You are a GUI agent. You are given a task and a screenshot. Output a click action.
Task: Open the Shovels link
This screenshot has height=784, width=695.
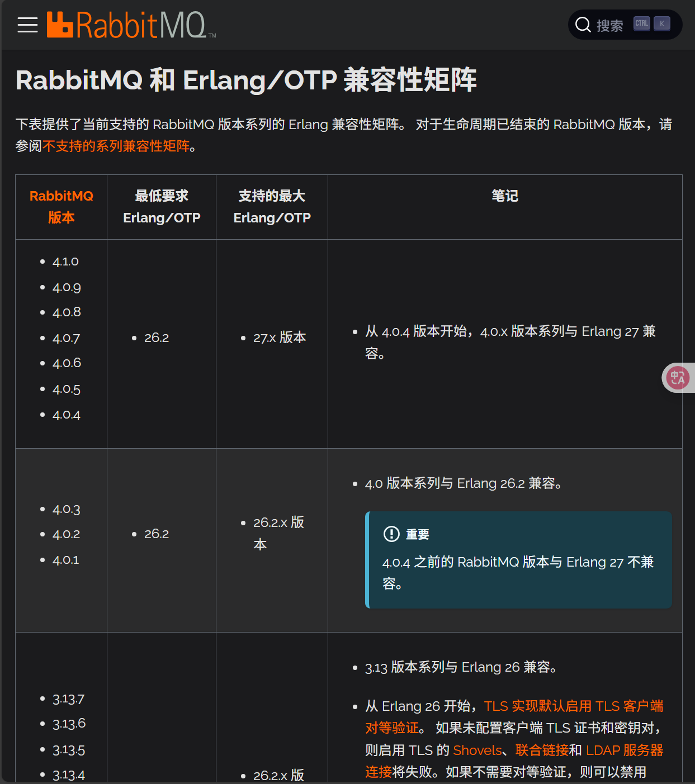coord(477,750)
